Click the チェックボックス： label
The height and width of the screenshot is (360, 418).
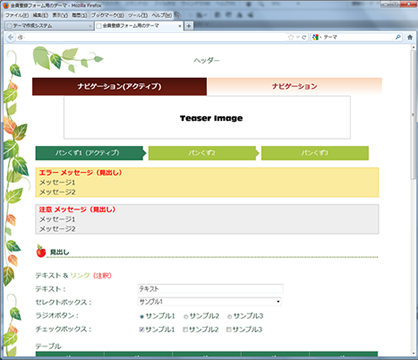click(63, 329)
